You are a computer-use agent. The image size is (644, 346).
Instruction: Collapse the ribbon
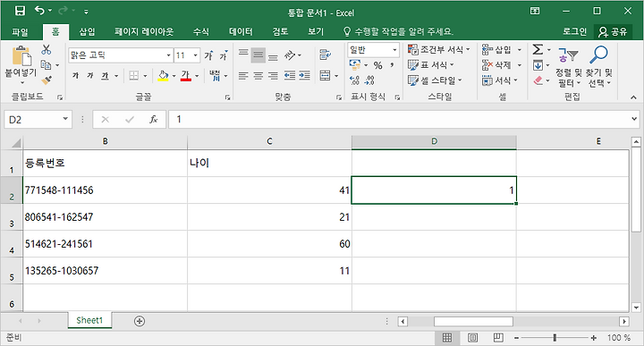(633, 97)
